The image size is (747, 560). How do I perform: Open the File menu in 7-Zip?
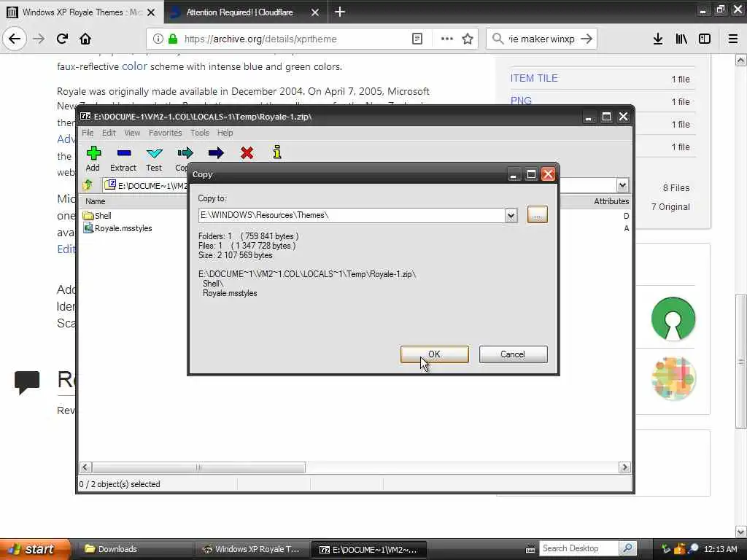point(88,133)
